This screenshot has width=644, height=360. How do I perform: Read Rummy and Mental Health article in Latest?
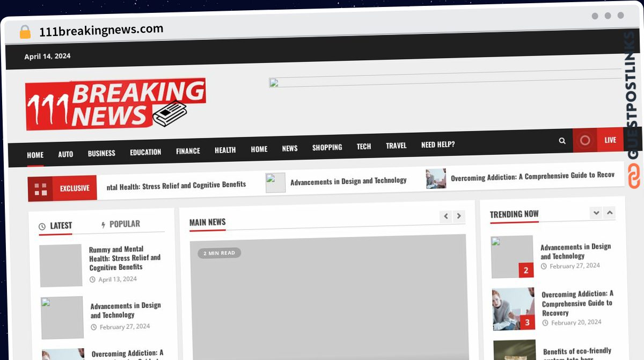click(125, 258)
